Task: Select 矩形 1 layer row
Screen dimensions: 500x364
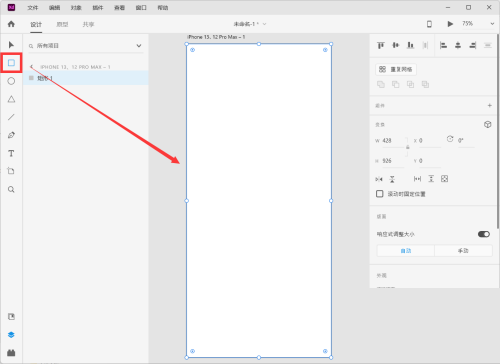Action: coord(86,78)
